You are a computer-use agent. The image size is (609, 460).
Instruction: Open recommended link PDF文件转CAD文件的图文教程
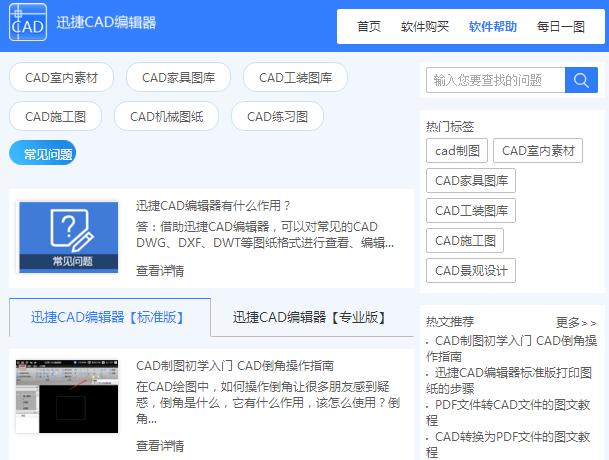click(x=508, y=413)
